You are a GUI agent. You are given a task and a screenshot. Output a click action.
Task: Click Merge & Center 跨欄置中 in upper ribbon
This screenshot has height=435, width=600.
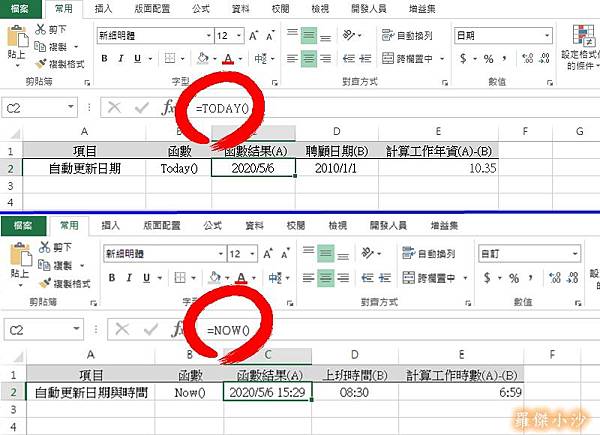coord(407,59)
